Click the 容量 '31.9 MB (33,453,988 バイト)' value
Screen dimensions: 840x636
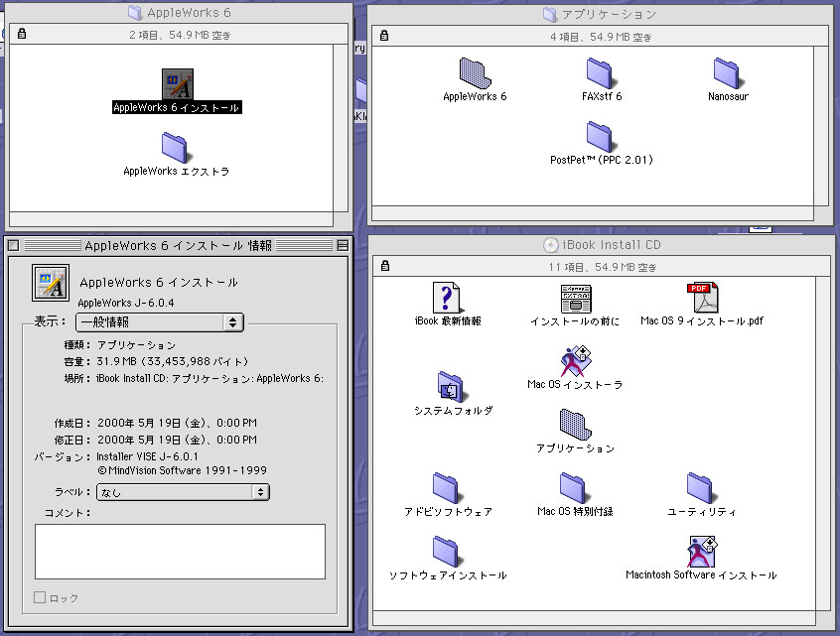[x=172, y=361]
